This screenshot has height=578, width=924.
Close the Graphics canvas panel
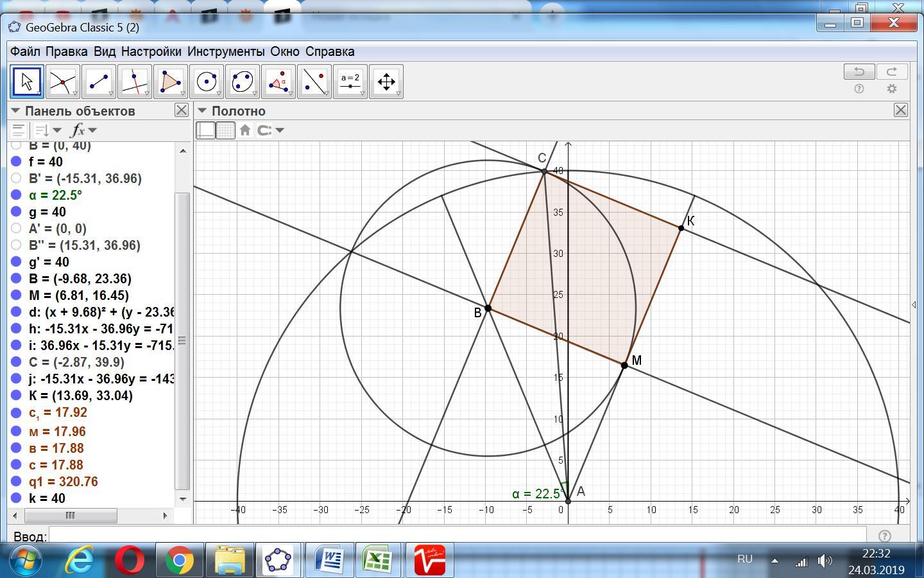(901, 110)
